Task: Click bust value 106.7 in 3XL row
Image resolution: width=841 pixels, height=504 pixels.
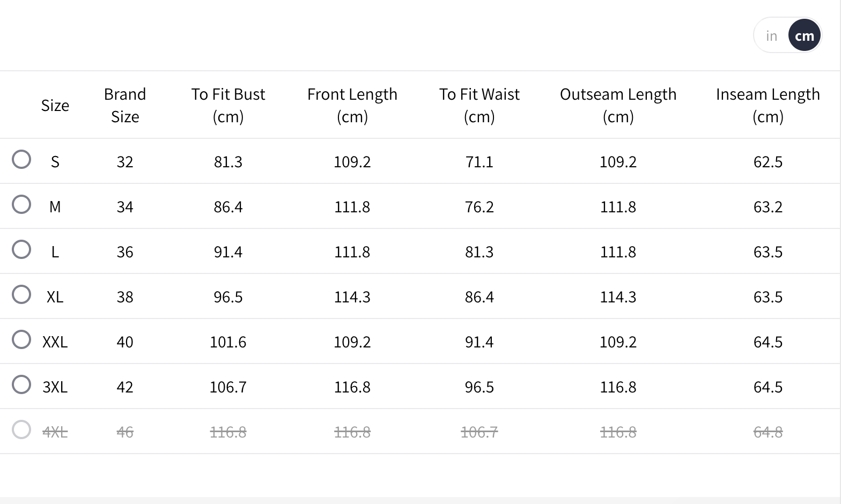Action: [x=228, y=387]
